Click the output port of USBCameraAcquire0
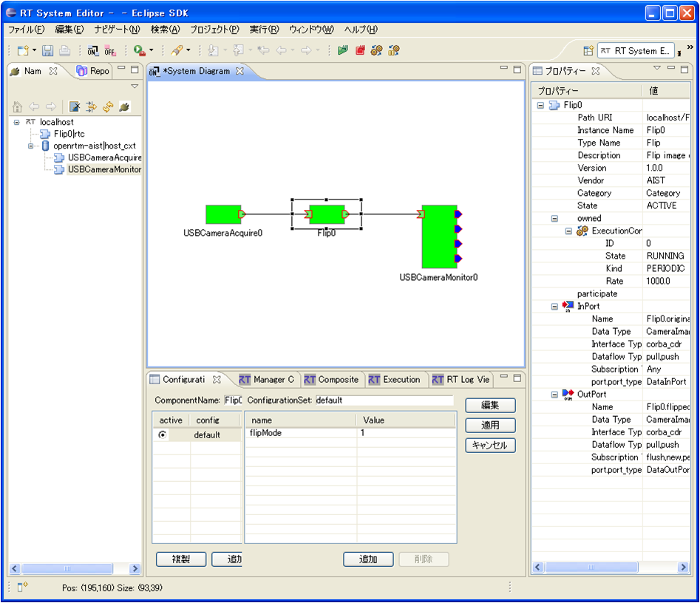 coord(242,214)
